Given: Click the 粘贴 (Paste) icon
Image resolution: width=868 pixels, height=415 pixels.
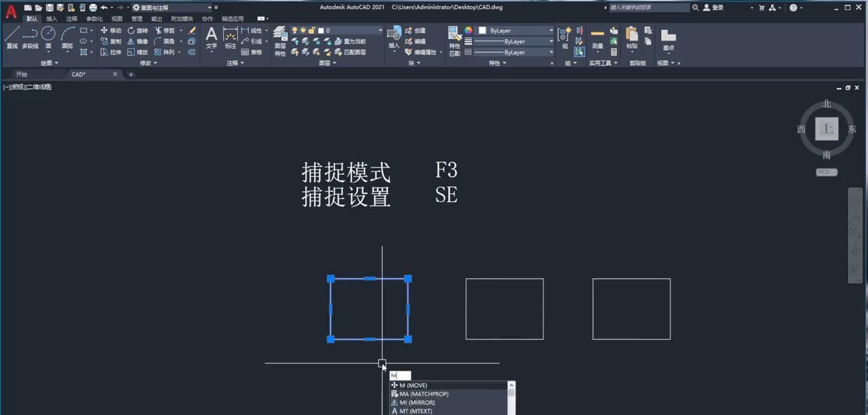Looking at the screenshot, I should (x=632, y=35).
